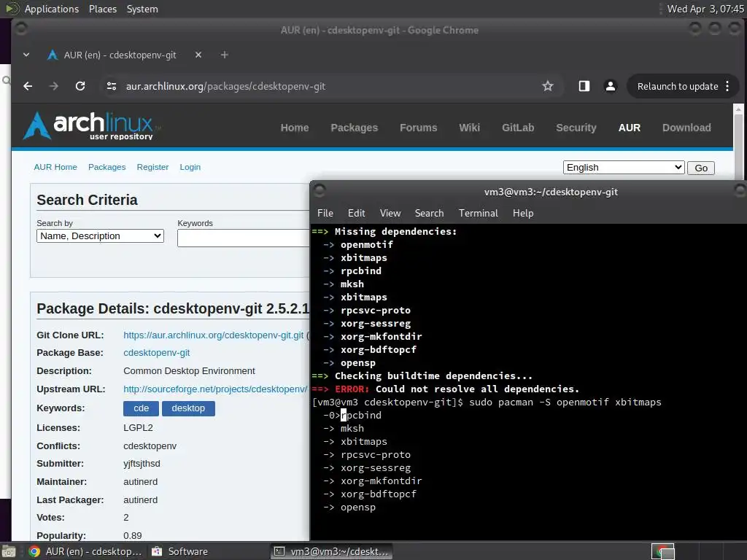Image resolution: width=747 pixels, height=560 pixels.
Task: Open Chrome three-dot menu
Action: [x=727, y=86]
